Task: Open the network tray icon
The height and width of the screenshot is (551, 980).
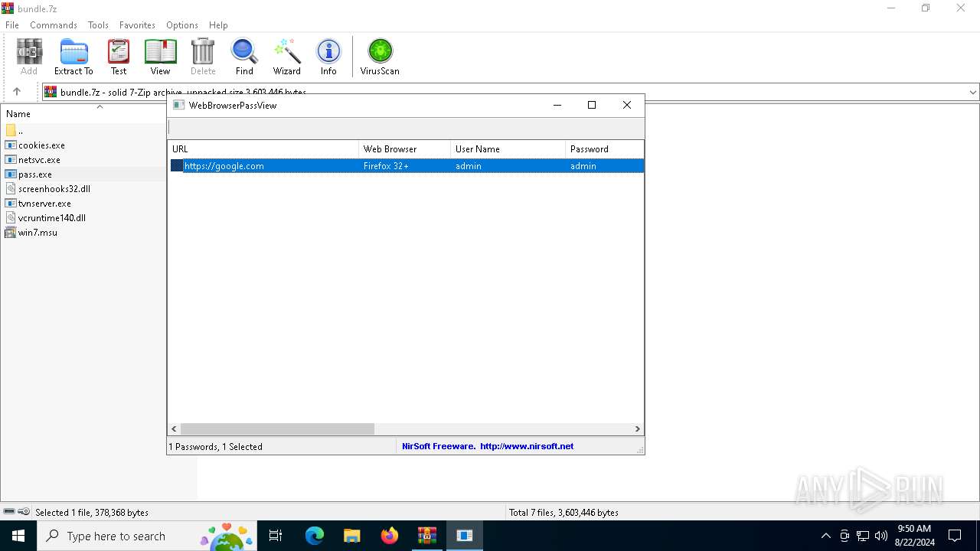Action: click(x=863, y=536)
